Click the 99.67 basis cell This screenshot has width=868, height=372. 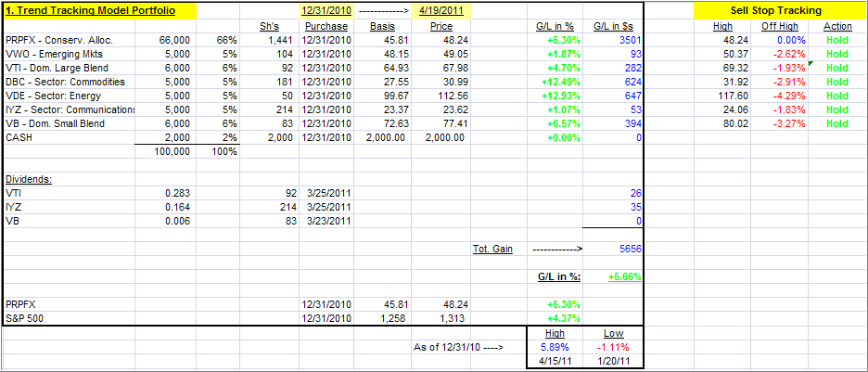point(382,96)
